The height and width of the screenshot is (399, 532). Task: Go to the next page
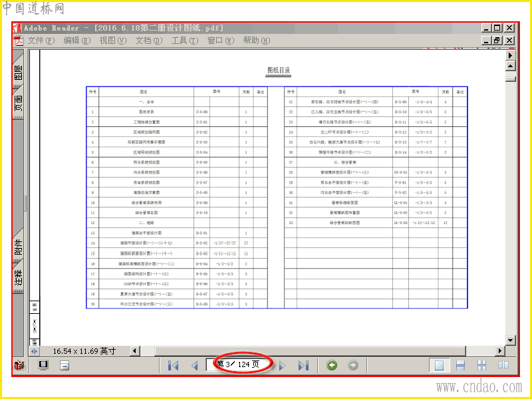[x=282, y=365]
